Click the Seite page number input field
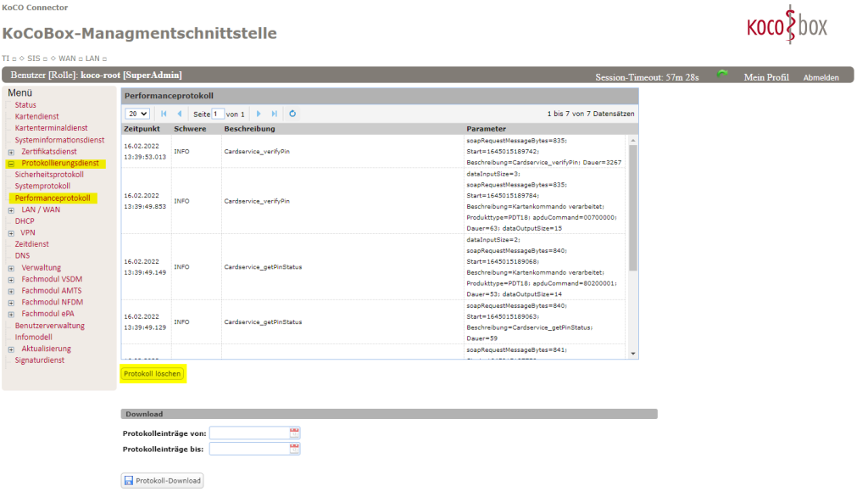868x497 pixels. click(x=218, y=114)
